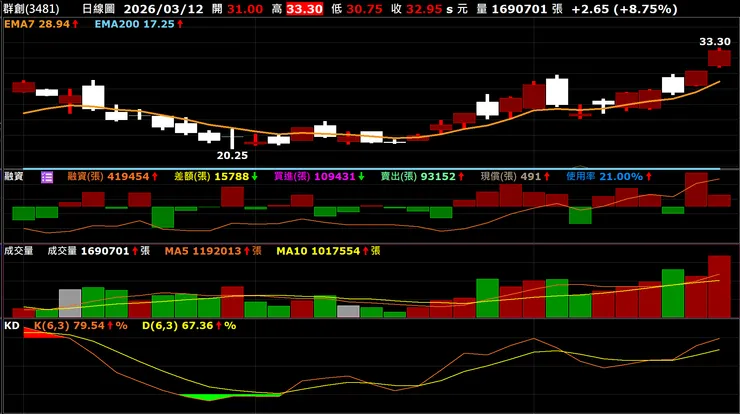Click the opening price 31.00

point(245,9)
